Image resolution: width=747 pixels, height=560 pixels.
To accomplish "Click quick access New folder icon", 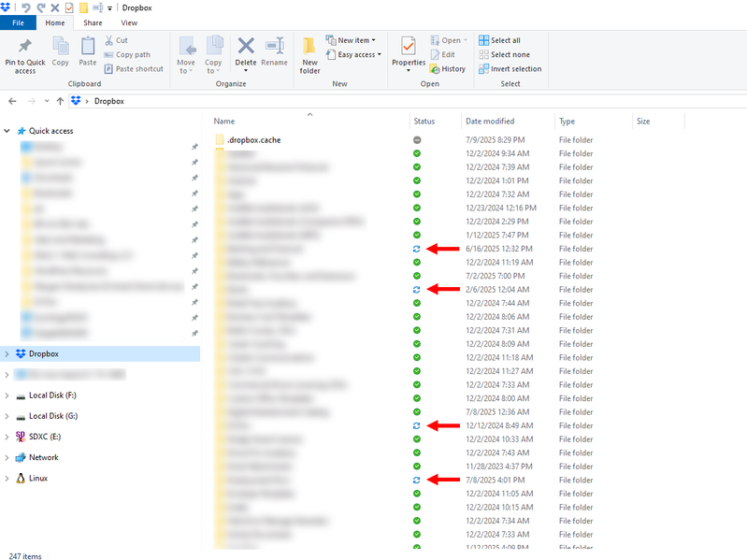I will (83, 7).
